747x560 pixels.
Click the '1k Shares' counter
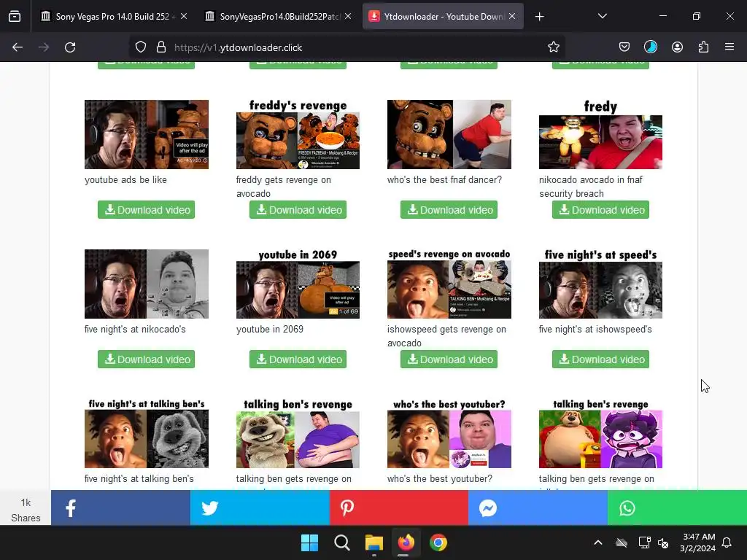[x=26, y=510]
